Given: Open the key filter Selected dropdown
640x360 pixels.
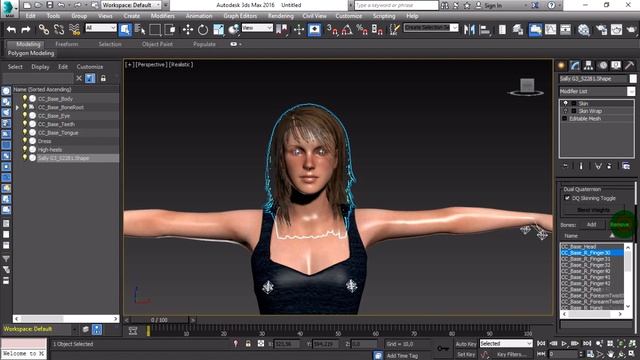Looking at the screenshot, I should [x=506, y=344].
